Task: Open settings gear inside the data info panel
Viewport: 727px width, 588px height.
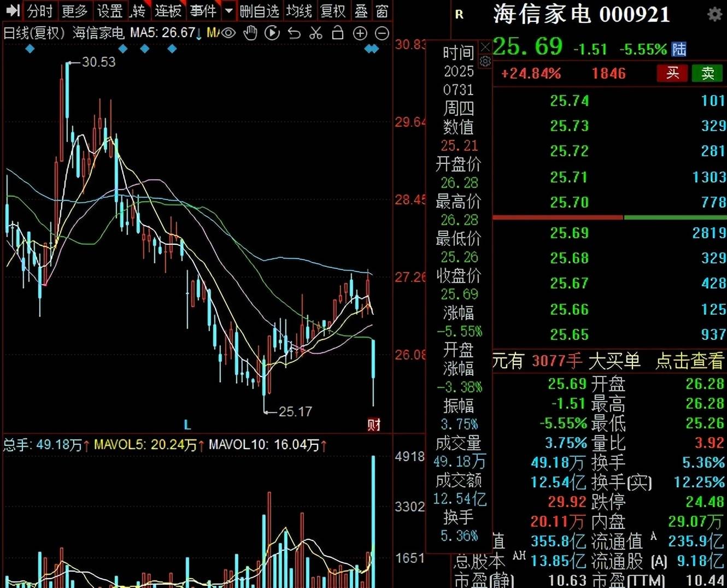Action: [x=485, y=62]
